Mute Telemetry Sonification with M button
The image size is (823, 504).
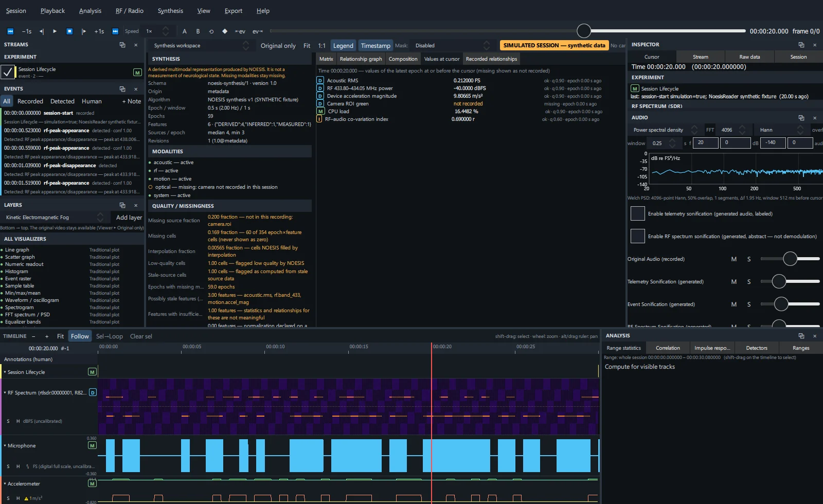pos(733,281)
